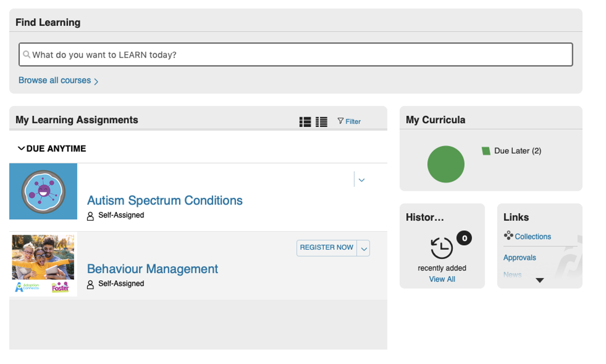This screenshot has height=364, width=606.
Task: Open Browse all courses link
Action: coord(55,80)
